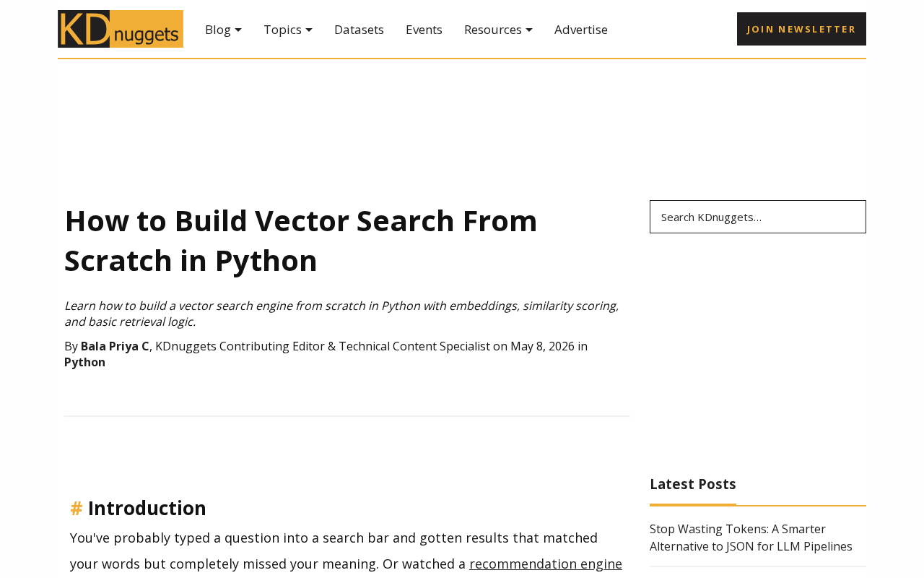Open the Advertise page
The height and width of the screenshot is (578, 924).
581,30
